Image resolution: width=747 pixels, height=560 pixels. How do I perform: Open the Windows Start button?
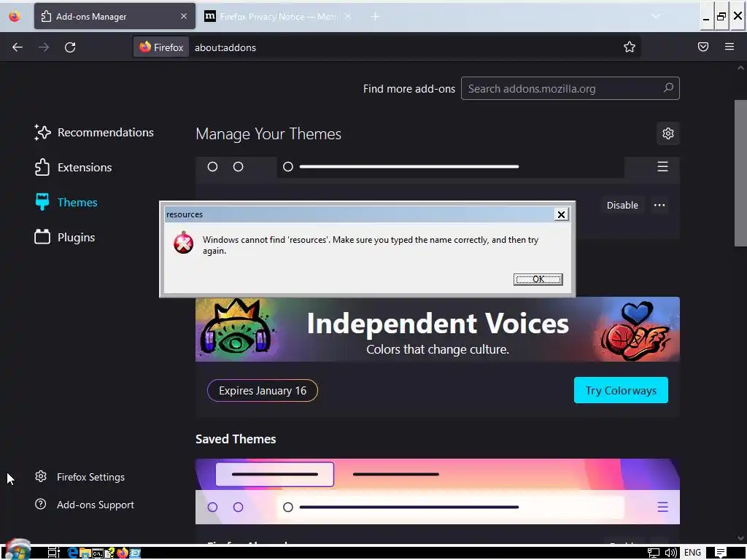click(x=18, y=551)
